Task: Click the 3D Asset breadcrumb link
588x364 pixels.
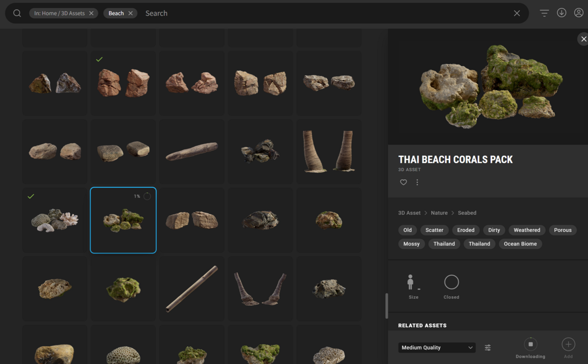Action: coord(409,213)
